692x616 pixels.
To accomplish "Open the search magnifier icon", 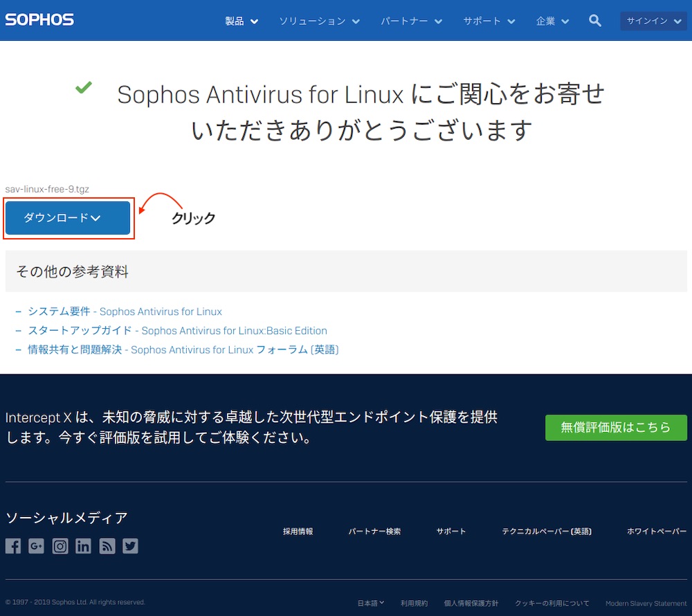I will coord(594,20).
